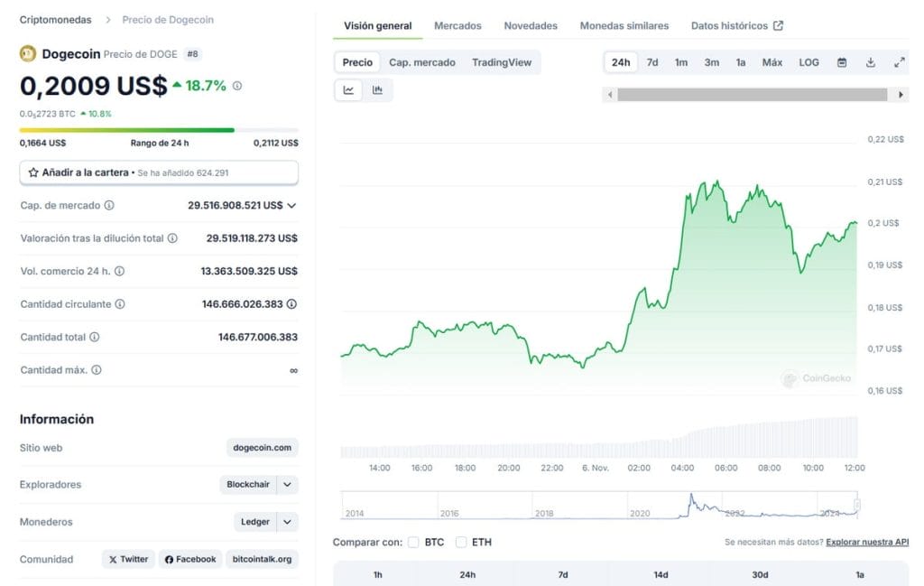The height and width of the screenshot is (586, 924).
Task: Select the 3m chart range
Action: 711,62
